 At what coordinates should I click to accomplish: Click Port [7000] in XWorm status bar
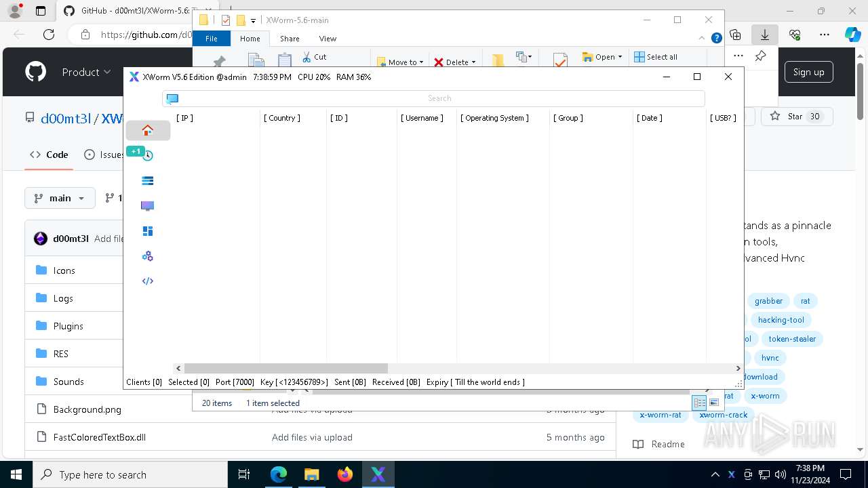point(235,382)
